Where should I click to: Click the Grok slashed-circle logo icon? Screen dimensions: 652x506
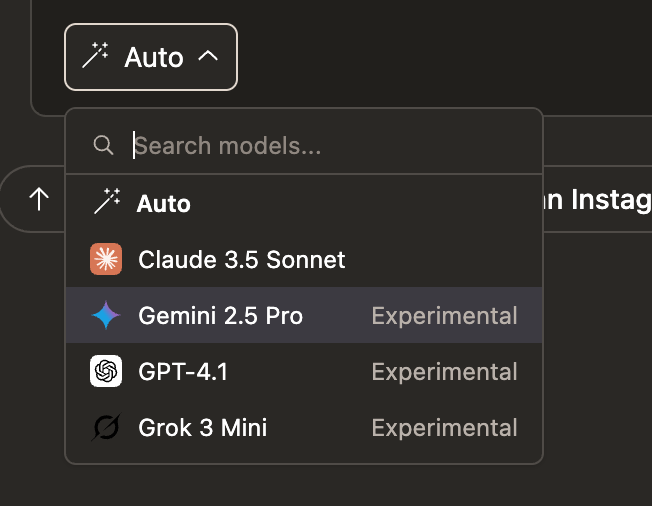click(x=106, y=428)
